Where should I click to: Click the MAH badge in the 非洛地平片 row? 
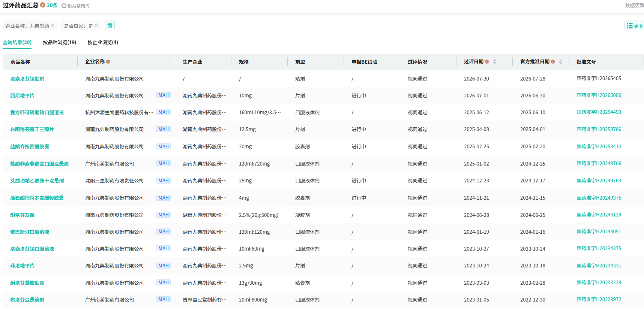tap(164, 266)
